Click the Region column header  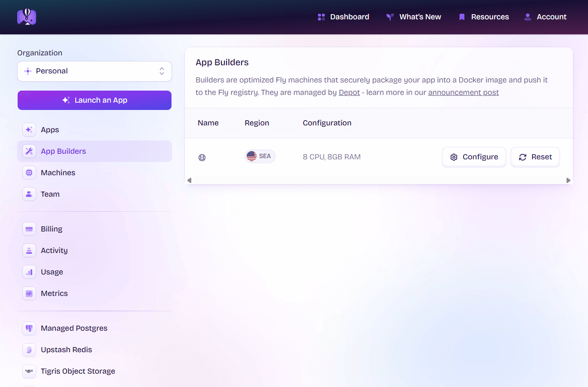click(257, 123)
